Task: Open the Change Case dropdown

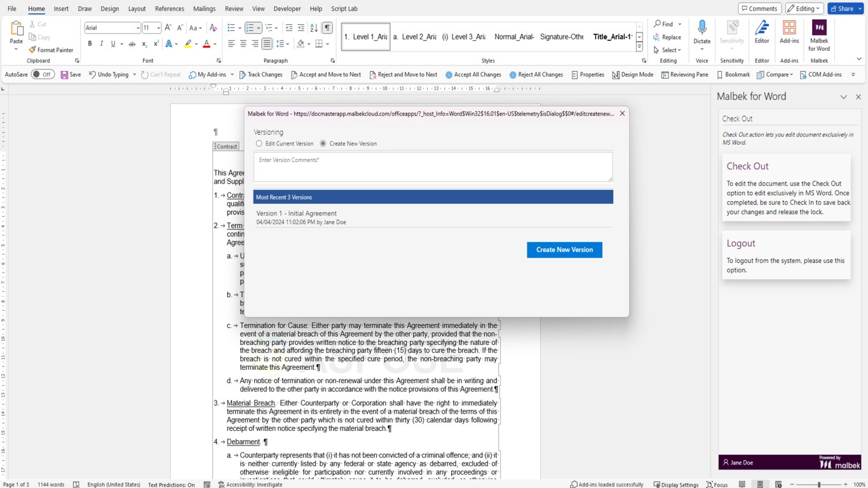Action: point(196,28)
